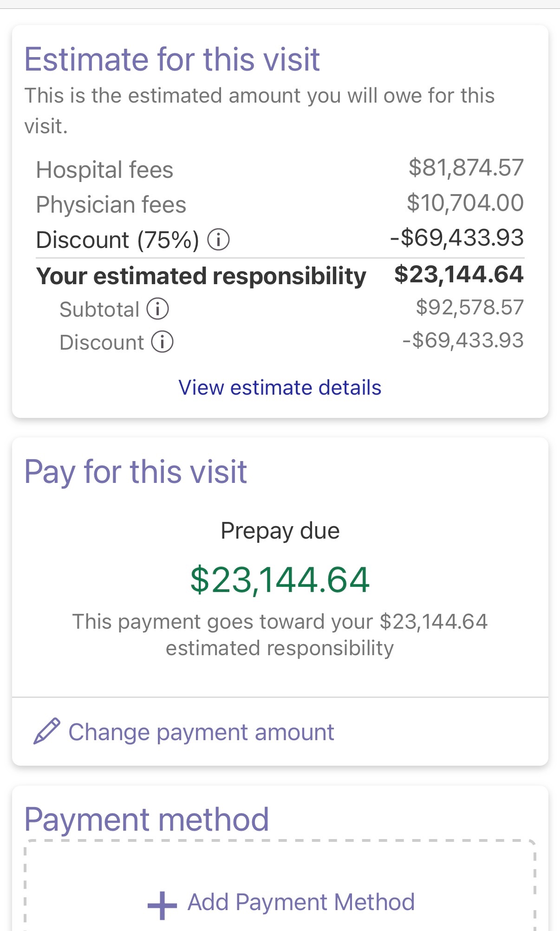Click the Add Payment Method text

coord(301,902)
